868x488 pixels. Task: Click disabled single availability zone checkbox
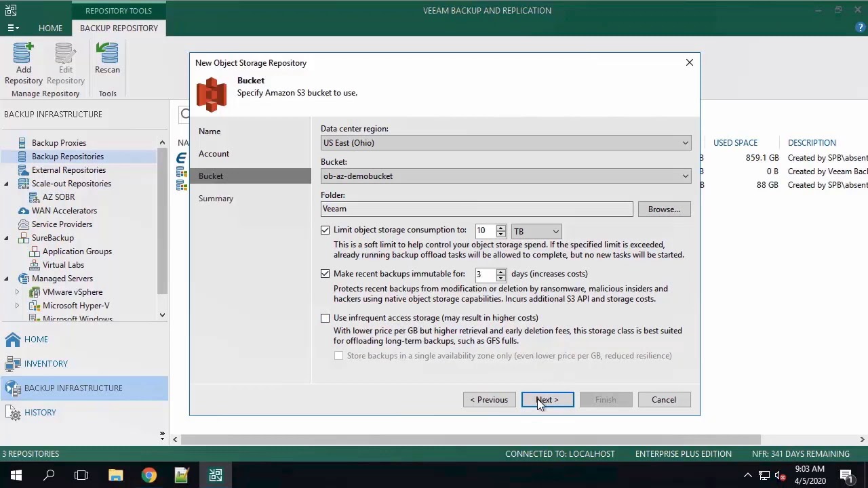coord(338,356)
